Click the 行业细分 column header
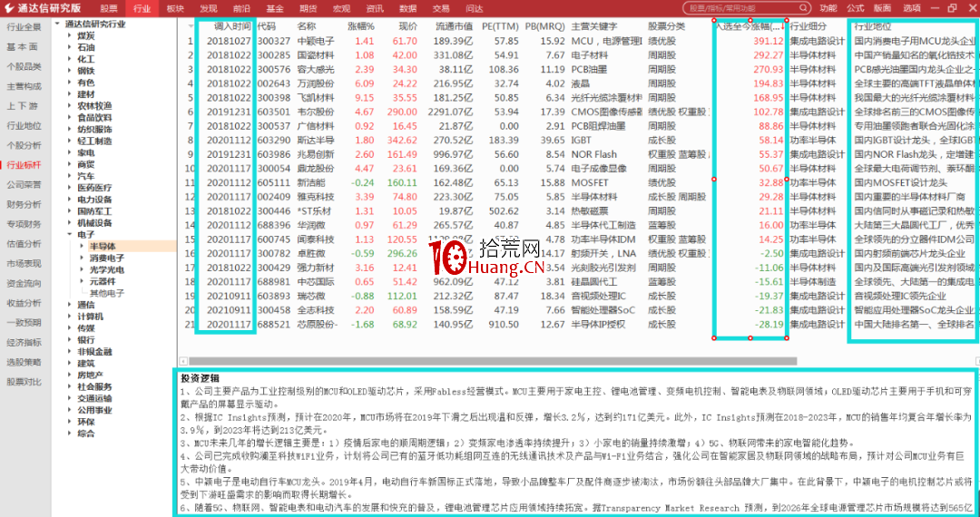 (808, 26)
